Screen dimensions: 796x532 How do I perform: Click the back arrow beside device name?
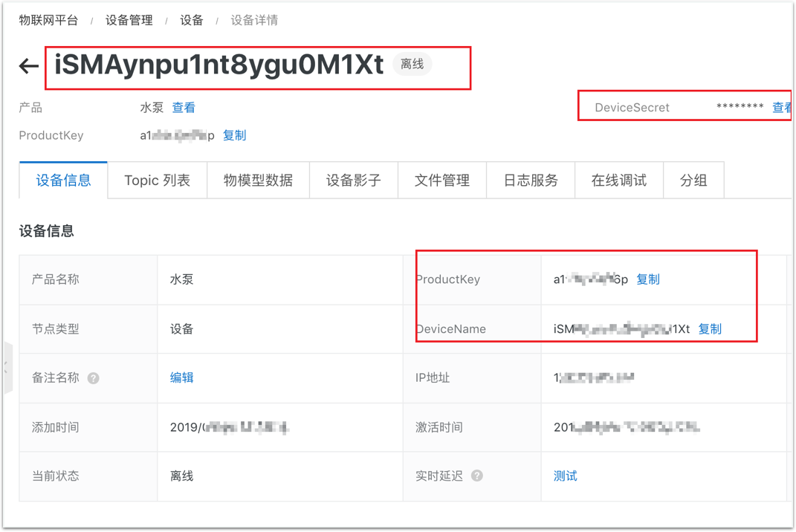coord(29,65)
